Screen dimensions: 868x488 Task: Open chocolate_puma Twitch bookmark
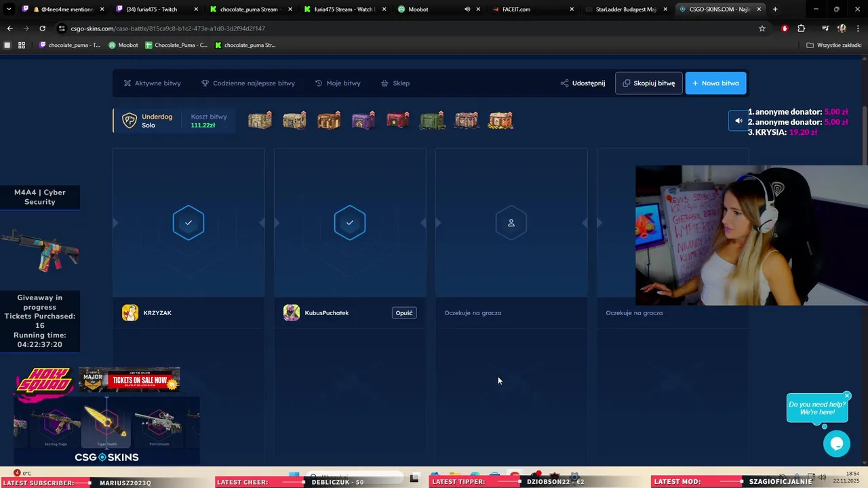click(70, 45)
